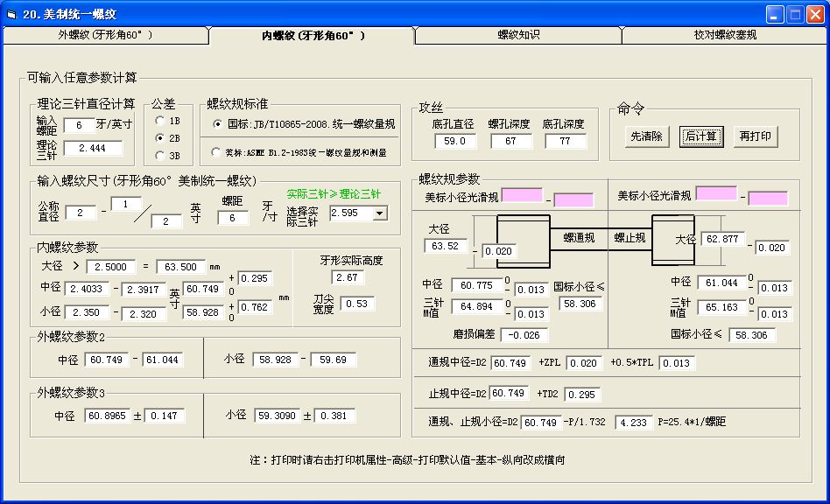830x504 pixels.
Task: Click the 螺距 牙/寸 input field
Action: tap(232, 218)
